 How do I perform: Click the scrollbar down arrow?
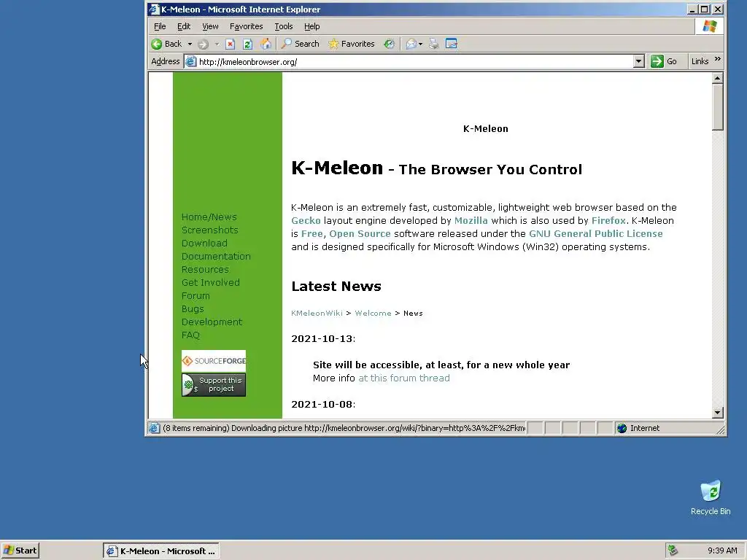[x=718, y=413]
